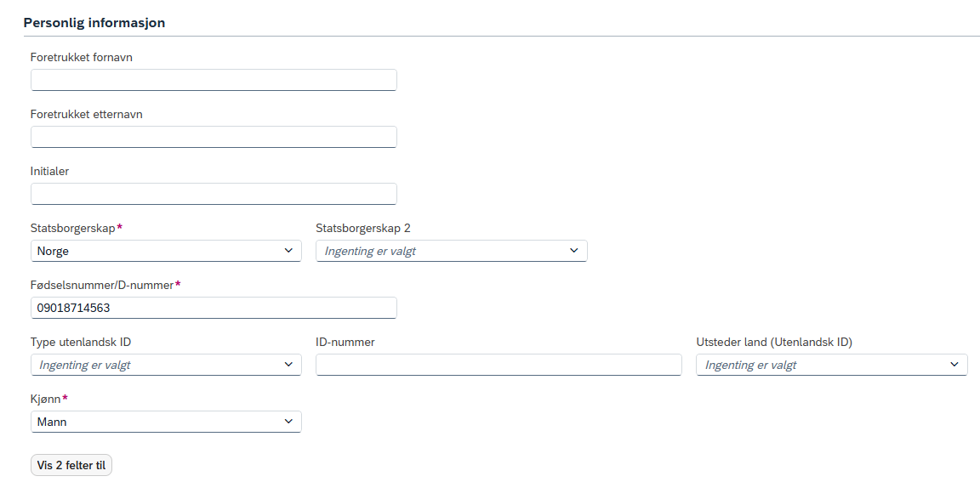Image resolution: width=980 pixels, height=499 pixels.
Task: Open the Statsborgerskap dropdown showing Norge
Action: tap(166, 251)
